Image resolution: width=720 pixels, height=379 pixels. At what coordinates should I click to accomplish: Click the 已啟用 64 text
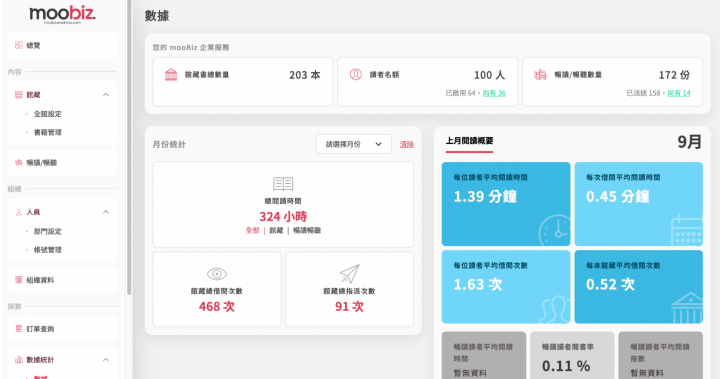click(x=461, y=93)
